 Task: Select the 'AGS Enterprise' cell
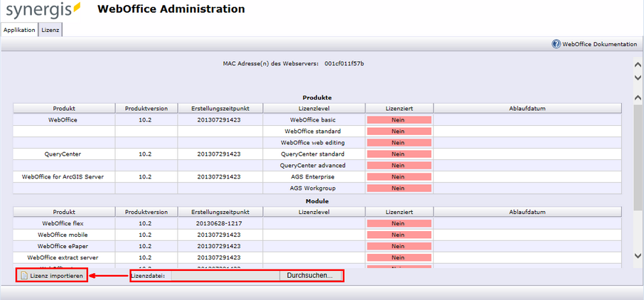(x=313, y=177)
